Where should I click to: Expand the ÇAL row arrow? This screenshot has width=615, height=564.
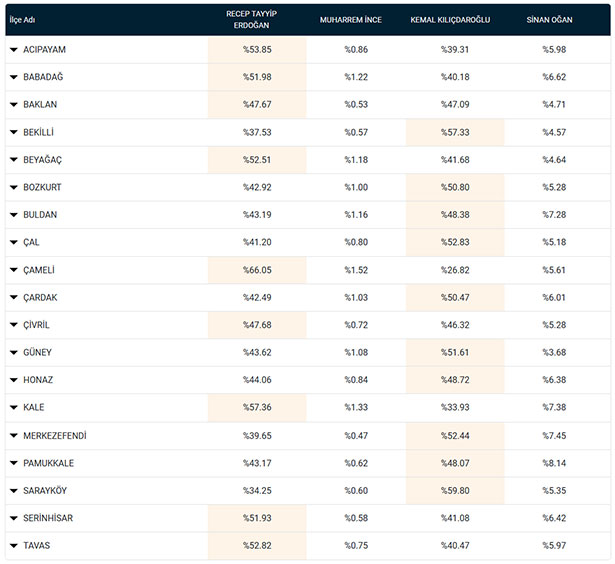(14, 242)
